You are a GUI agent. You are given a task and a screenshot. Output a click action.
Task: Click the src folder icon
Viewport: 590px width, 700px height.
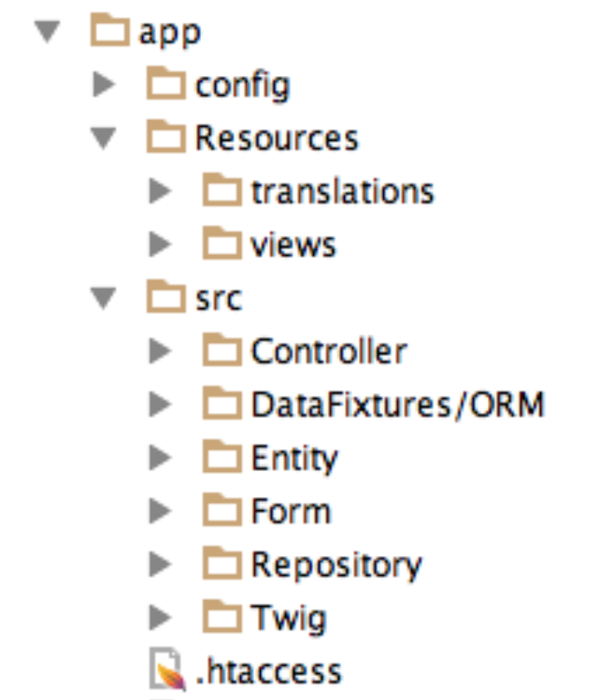tap(166, 298)
